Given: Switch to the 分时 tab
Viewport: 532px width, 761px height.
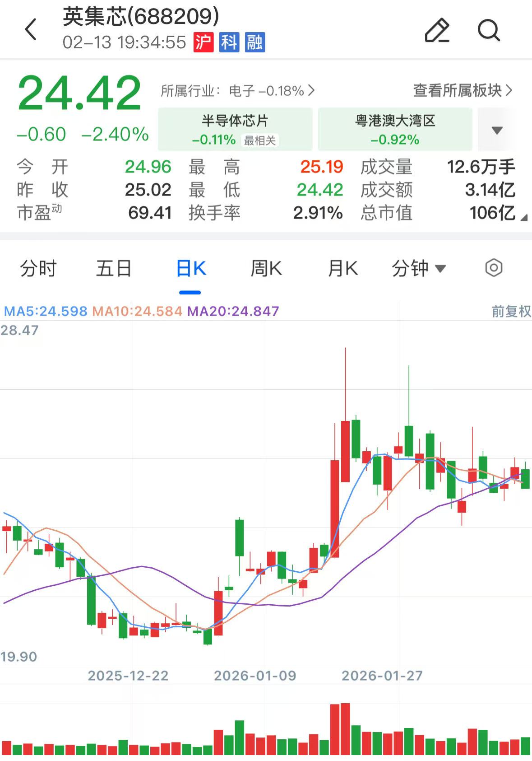Looking at the screenshot, I should pyautogui.click(x=38, y=268).
